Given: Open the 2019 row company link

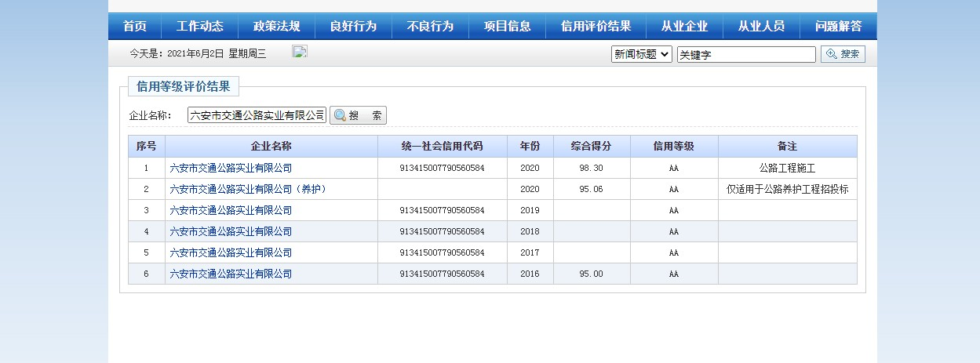Looking at the screenshot, I should point(231,210).
